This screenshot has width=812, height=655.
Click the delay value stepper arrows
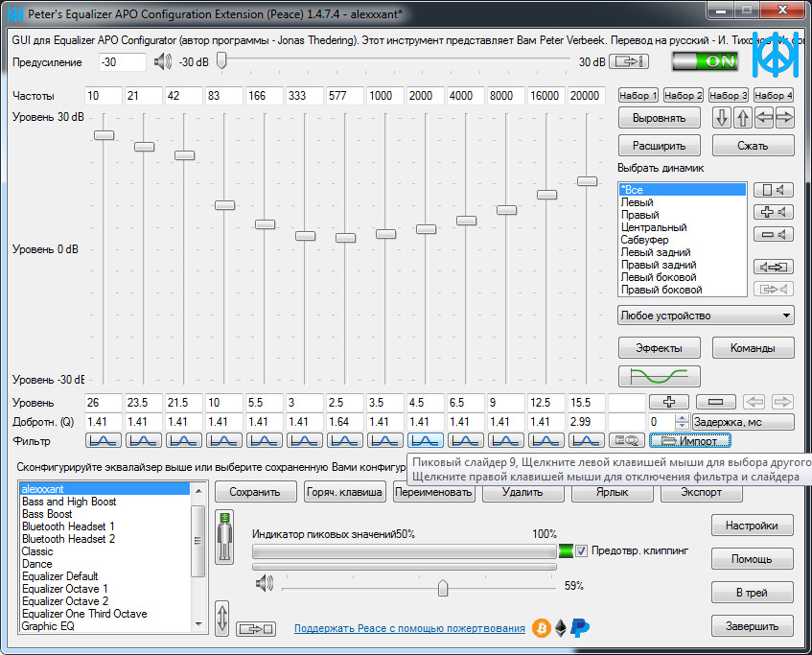pos(682,422)
